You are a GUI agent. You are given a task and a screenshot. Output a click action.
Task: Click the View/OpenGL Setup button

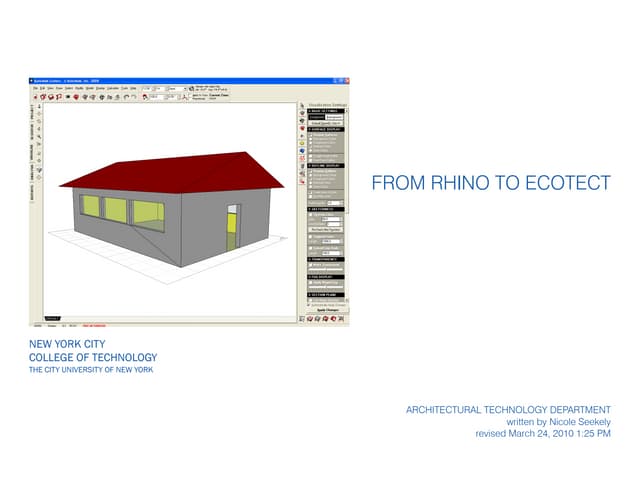pos(328,123)
